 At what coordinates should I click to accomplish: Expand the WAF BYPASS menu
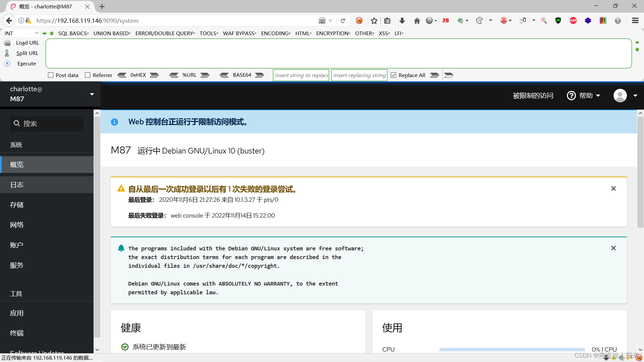[x=239, y=33]
